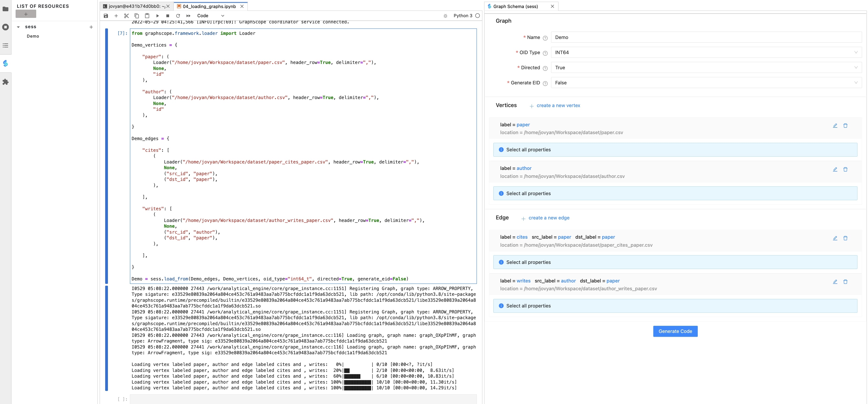Screen dimensions: 868x404
Task: Run the selected cell with the play icon
Action: point(157,16)
